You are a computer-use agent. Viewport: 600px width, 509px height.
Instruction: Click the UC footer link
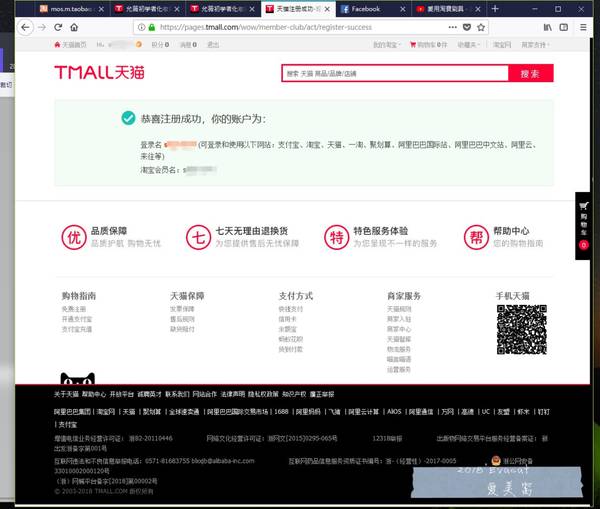[486, 412]
